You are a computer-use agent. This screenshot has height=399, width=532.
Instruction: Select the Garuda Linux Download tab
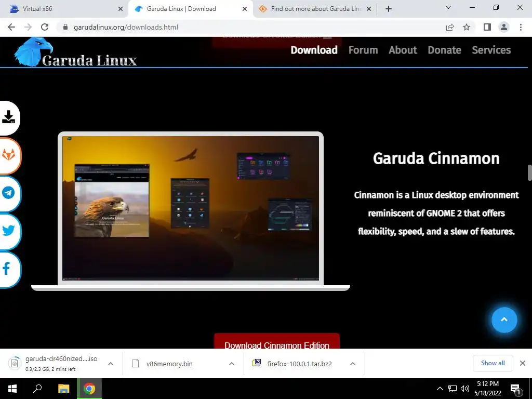coord(190,9)
